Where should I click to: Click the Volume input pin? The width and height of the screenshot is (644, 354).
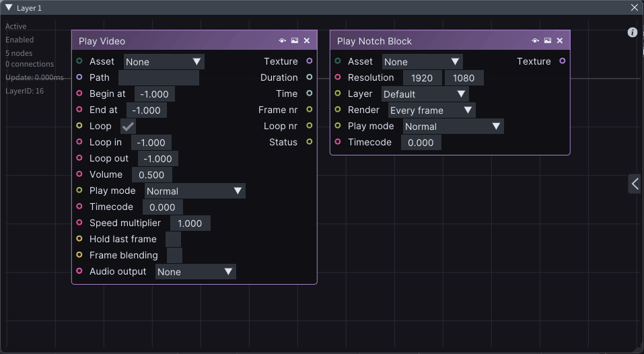pos(79,174)
